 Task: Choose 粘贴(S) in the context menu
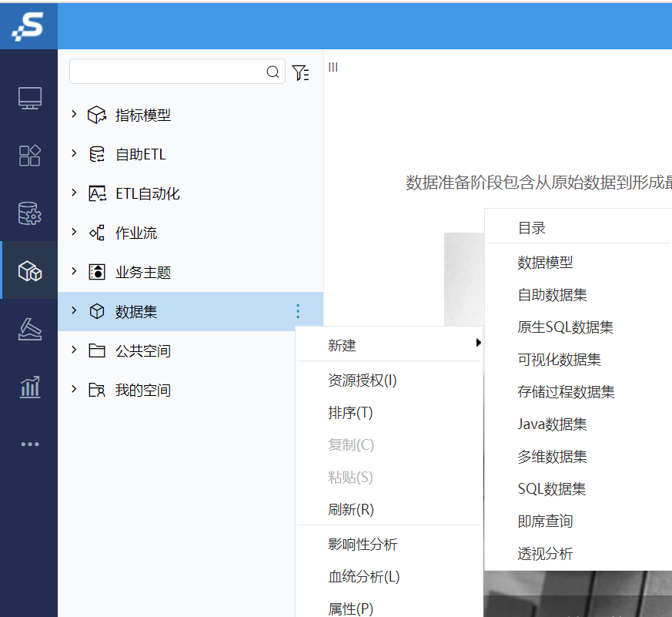tap(350, 478)
